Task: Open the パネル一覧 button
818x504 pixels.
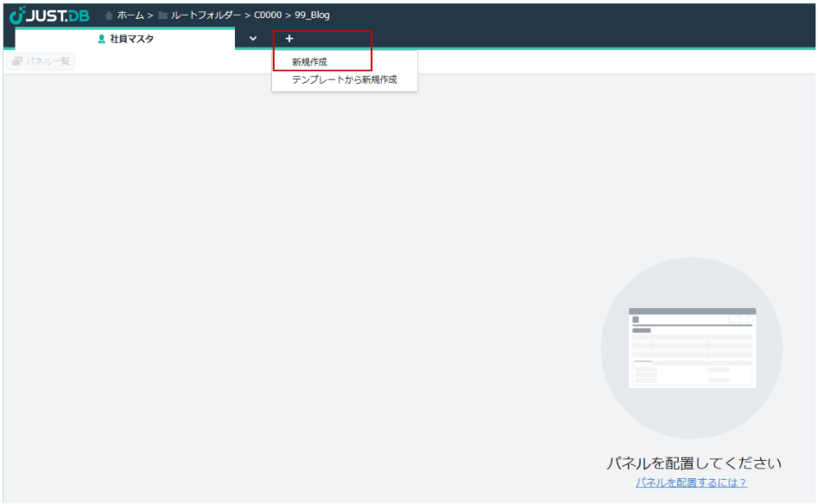Action: click(41, 62)
